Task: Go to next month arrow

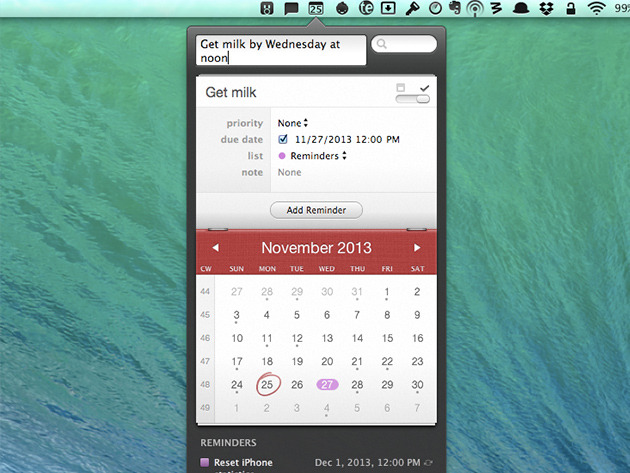Action: click(x=417, y=248)
